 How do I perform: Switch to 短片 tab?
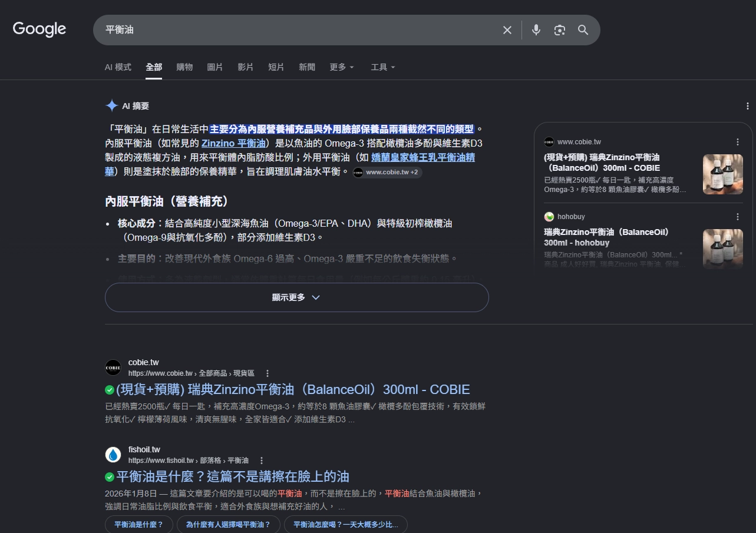276,67
